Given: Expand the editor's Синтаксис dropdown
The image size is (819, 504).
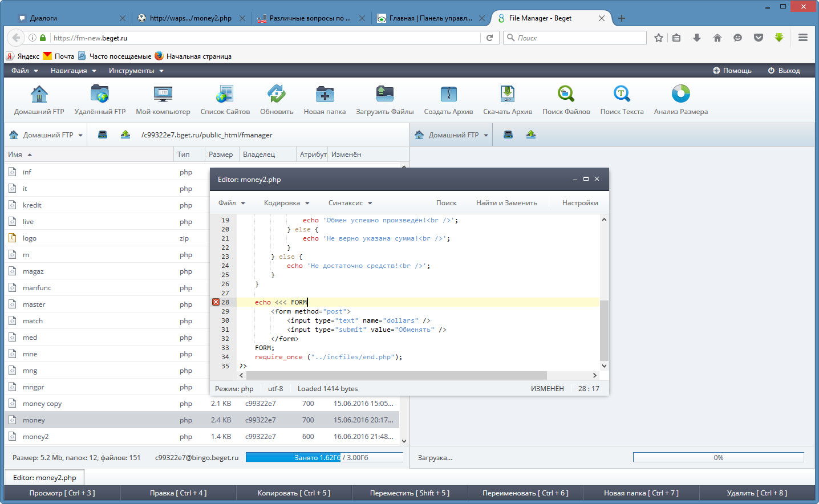Looking at the screenshot, I should point(350,203).
